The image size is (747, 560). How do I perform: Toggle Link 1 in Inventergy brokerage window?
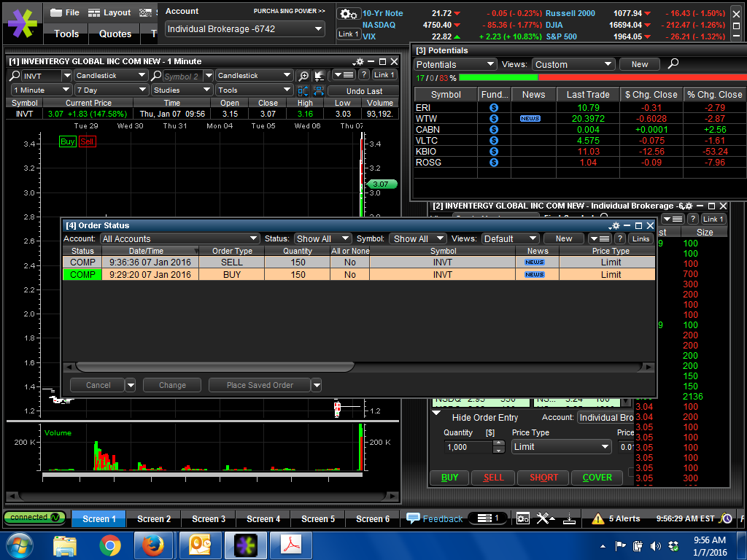pyautogui.click(x=713, y=219)
